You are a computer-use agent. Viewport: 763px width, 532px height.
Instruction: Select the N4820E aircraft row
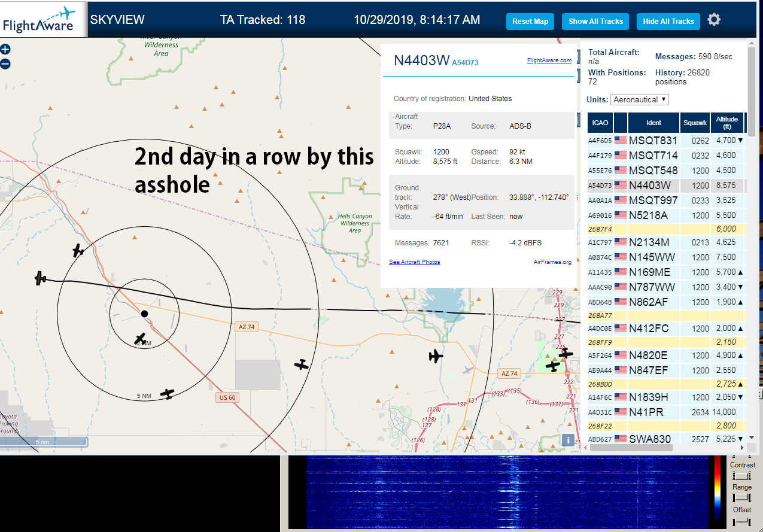point(666,355)
